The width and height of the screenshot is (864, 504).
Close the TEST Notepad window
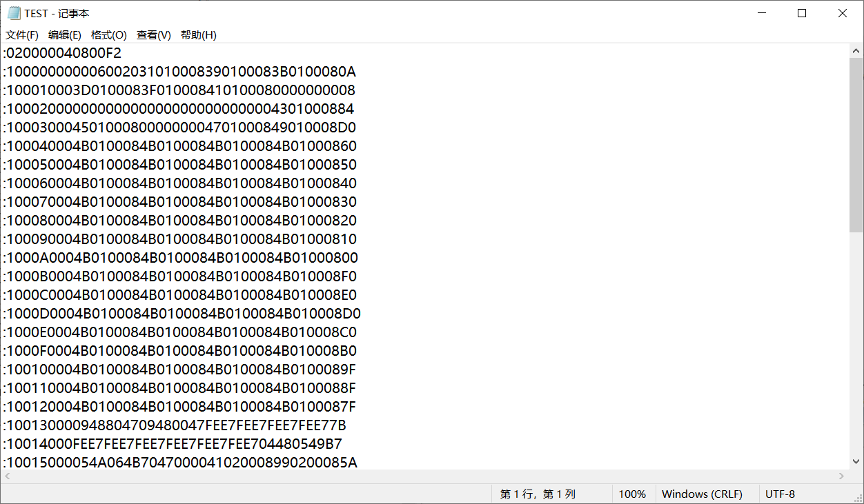(x=843, y=13)
